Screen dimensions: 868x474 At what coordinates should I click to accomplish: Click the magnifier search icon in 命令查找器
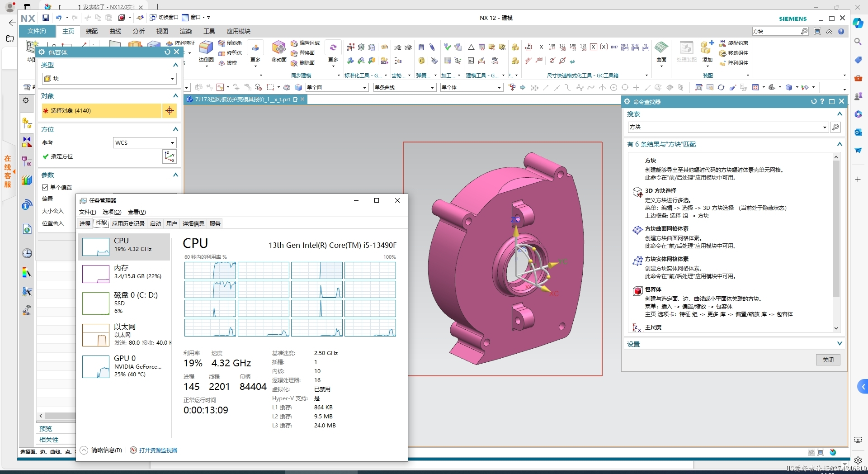point(835,127)
